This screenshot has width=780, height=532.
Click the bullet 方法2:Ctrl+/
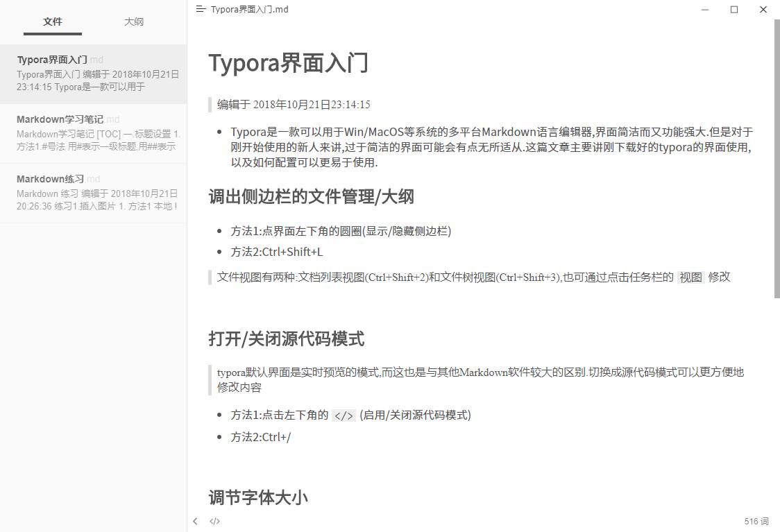(x=261, y=437)
